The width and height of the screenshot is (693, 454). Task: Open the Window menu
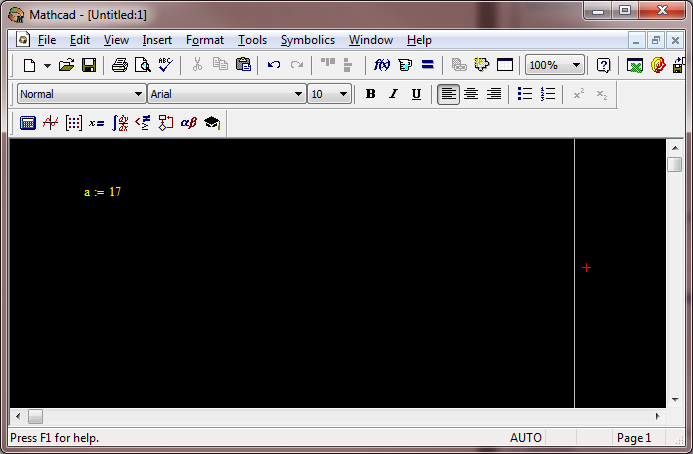(371, 40)
